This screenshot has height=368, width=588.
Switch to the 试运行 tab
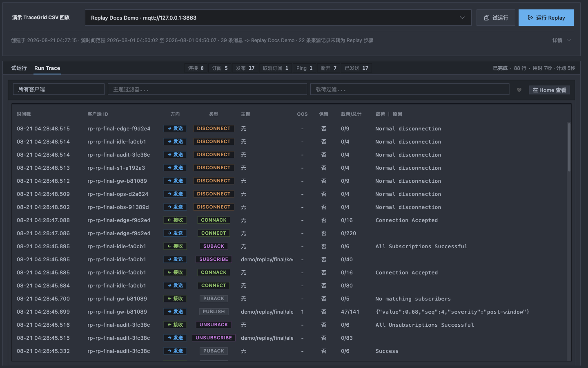(19, 68)
